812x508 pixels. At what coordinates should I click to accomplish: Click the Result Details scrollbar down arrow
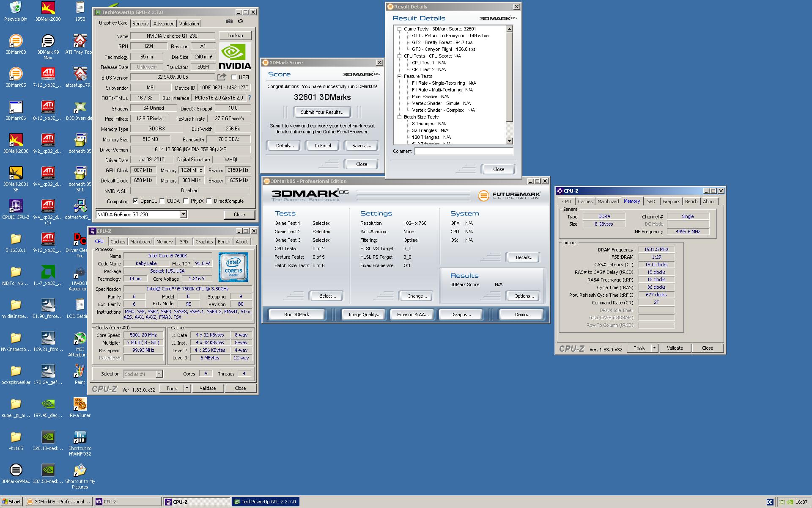(509, 141)
